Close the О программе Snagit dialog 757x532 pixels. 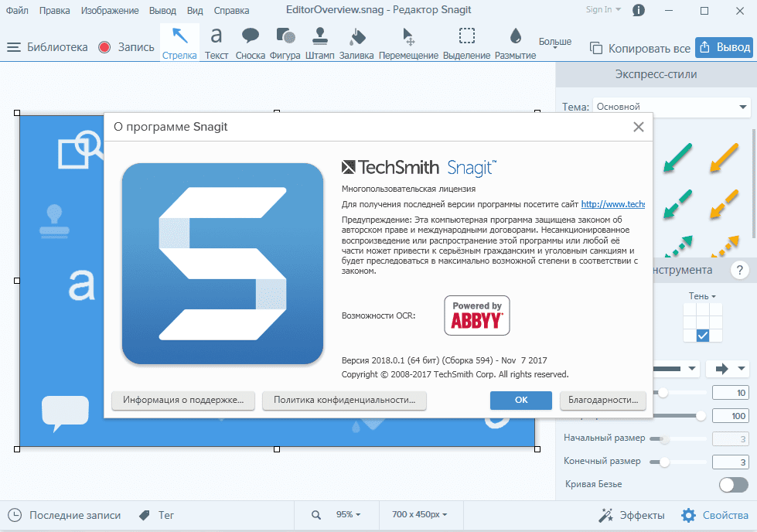click(638, 127)
